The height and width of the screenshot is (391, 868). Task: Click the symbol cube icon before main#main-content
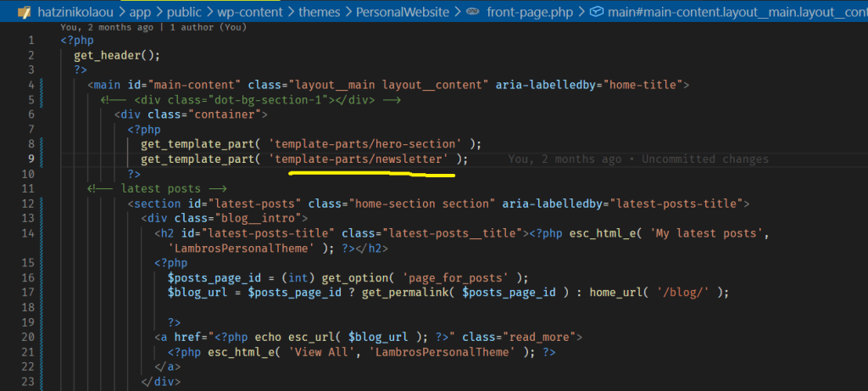(596, 11)
